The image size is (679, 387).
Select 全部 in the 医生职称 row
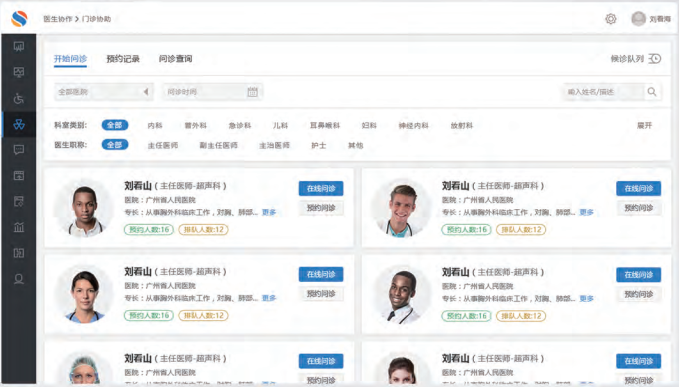(x=115, y=145)
